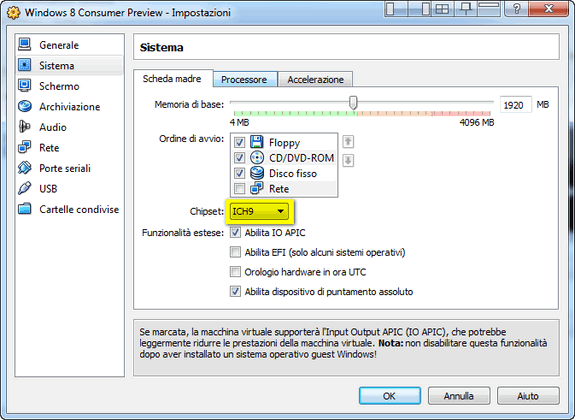Select the Sistema category icon
Viewport: 575px width, 420px height.
pyautogui.click(x=25, y=65)
